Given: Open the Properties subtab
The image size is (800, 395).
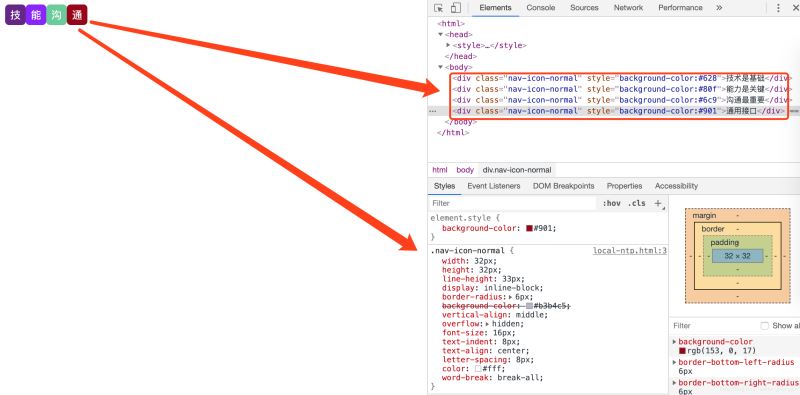Looking at the screenshot, I should tap(624, 186).
